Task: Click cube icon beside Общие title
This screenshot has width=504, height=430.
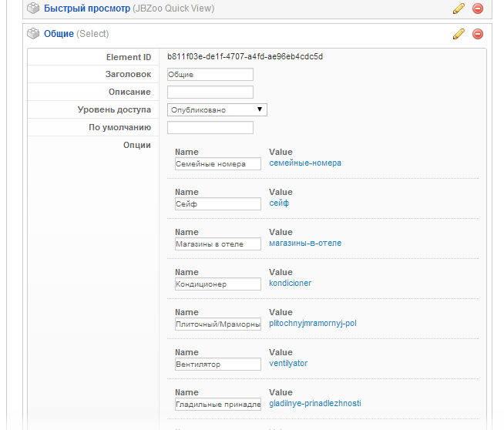Action: (33, 34)
